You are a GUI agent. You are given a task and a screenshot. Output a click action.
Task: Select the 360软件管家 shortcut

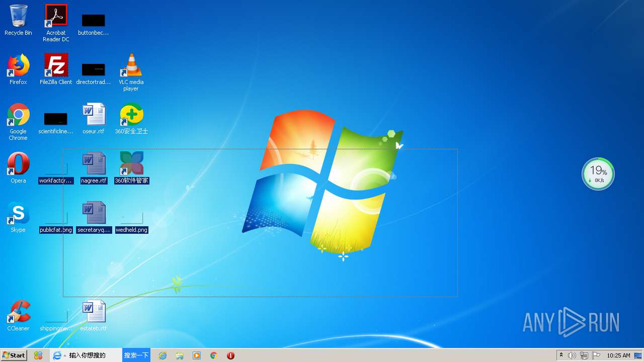pos(131,168)
